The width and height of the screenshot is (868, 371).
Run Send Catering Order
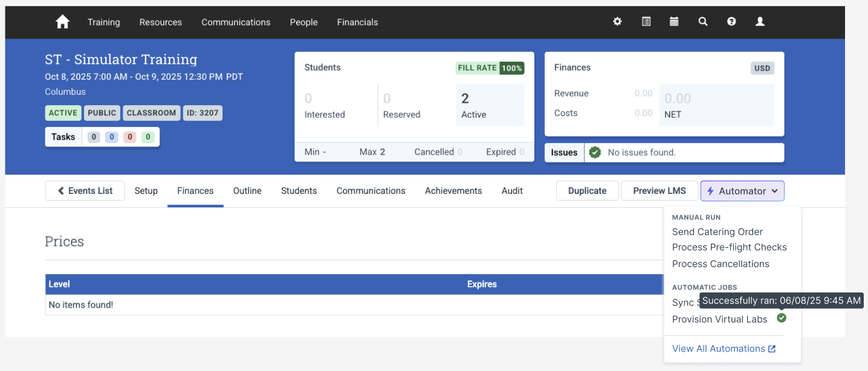click(x=717, y=232)
